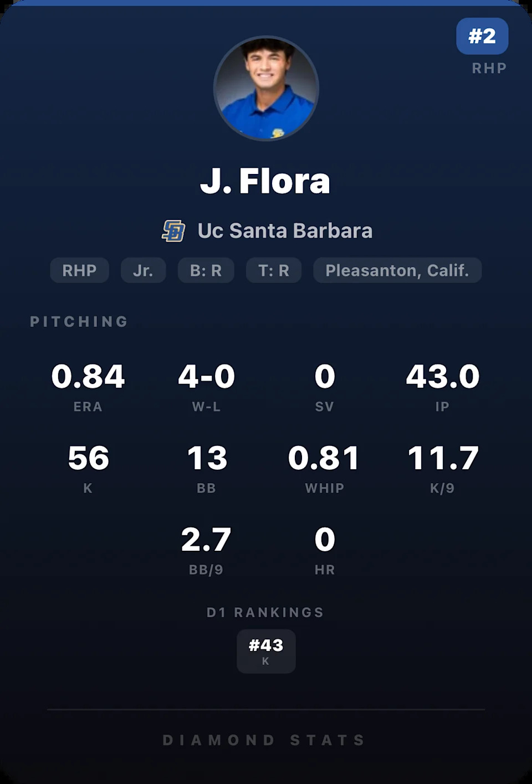Open the #43 K D1 ranking badge

(266, 651)
